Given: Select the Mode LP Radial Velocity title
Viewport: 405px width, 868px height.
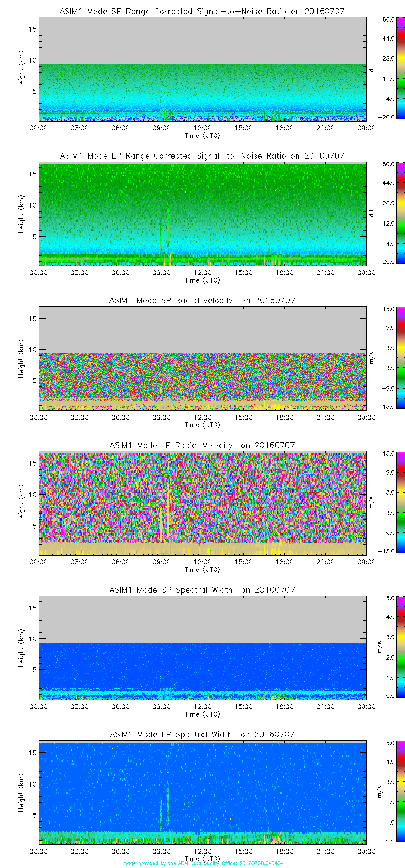Looking at the screenshot, I should point(202,445).
